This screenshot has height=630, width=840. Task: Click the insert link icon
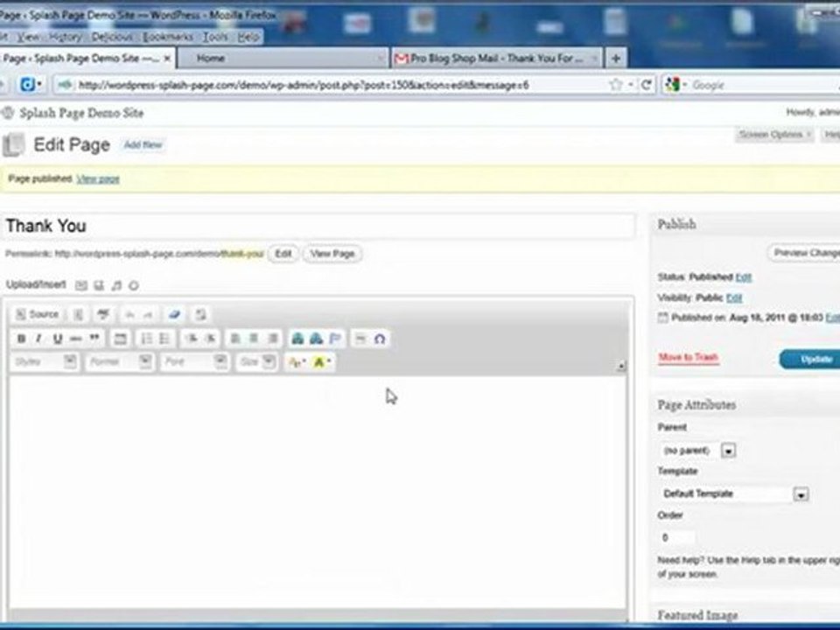click(x=297, y=339)
